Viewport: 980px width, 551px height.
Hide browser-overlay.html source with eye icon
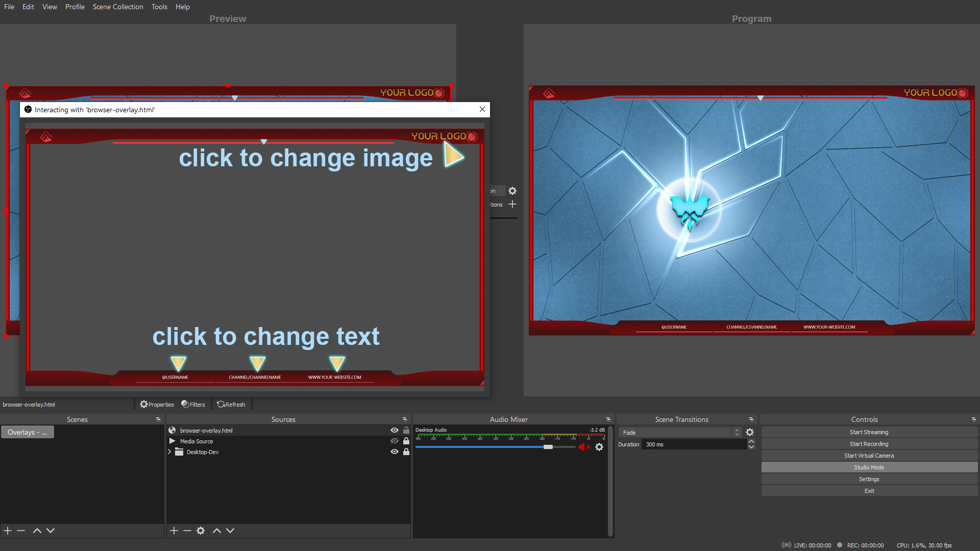[394, 430]
